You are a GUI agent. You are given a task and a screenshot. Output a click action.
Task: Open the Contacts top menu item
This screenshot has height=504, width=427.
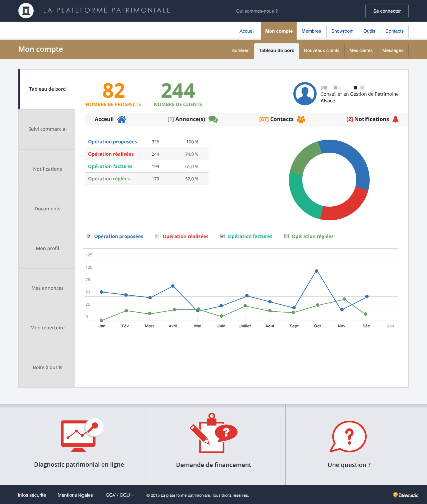click(394, 31)
